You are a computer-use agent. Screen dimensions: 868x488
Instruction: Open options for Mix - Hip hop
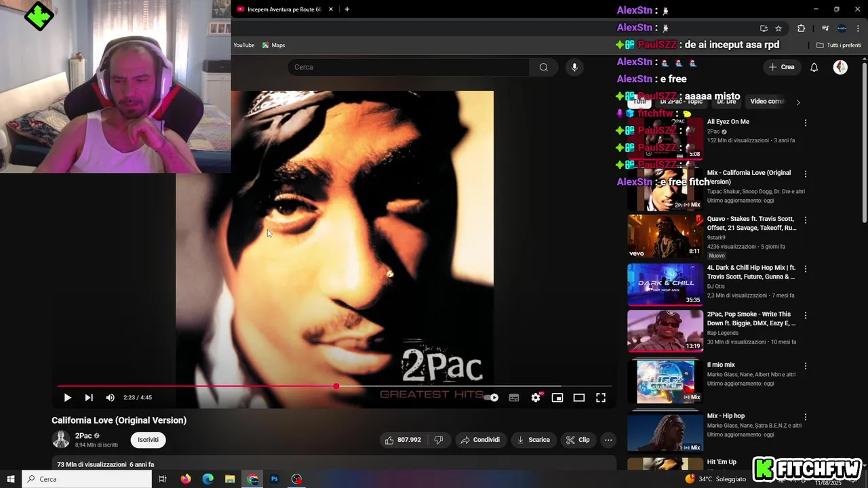(x=806, y=417)
